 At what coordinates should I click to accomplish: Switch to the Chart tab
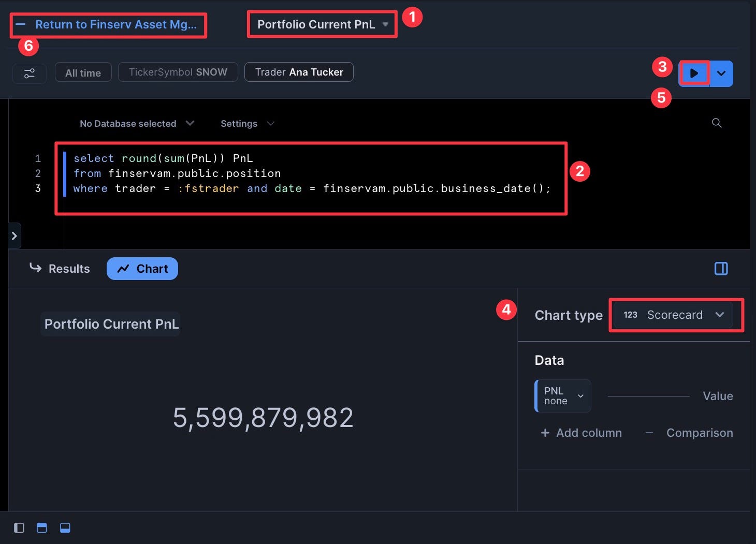(142, 269)
